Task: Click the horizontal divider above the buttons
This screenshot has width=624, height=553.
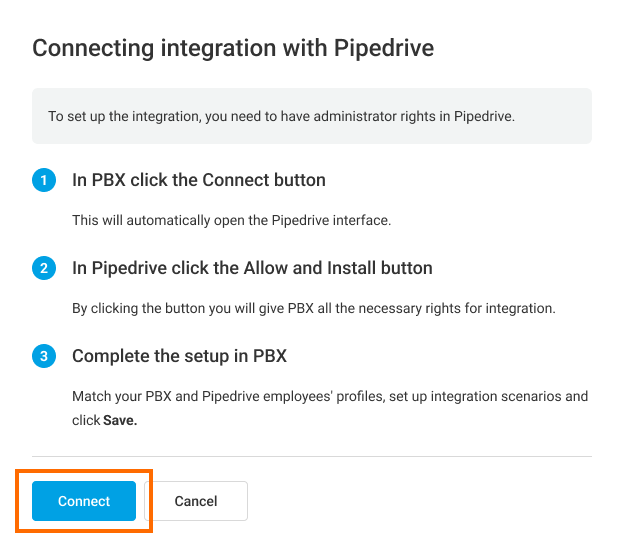Action: (x=312, y=457)
